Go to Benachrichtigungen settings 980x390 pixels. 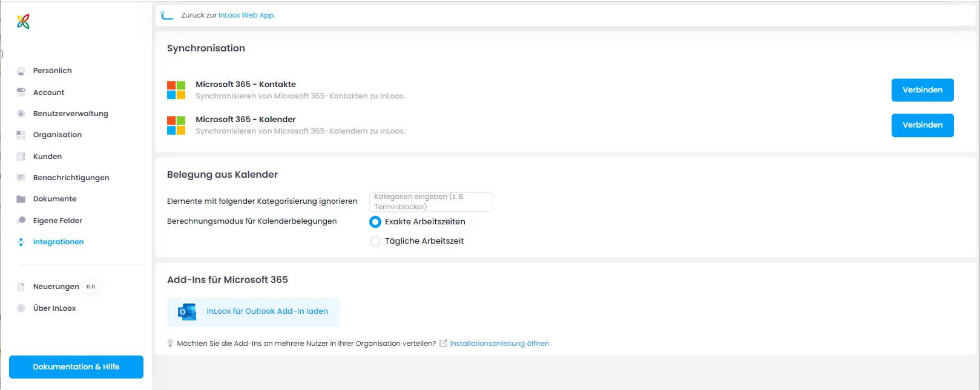point(71,178)
